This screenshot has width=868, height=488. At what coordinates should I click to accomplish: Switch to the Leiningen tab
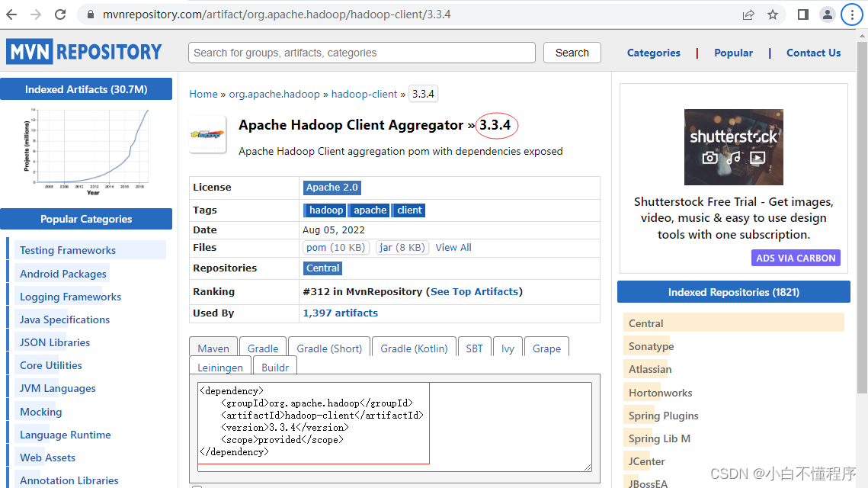220,367
